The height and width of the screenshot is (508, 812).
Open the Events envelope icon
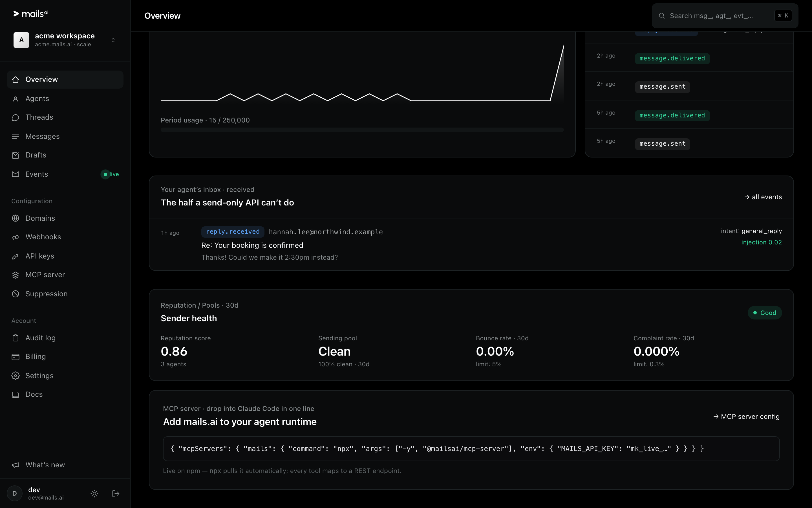coord(16,174)
